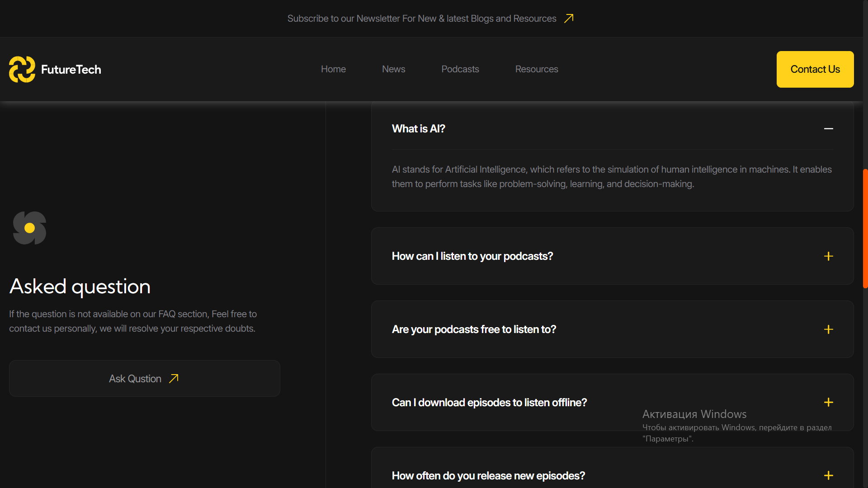Click the gray flower icon above Asked question

coord(30,228)
